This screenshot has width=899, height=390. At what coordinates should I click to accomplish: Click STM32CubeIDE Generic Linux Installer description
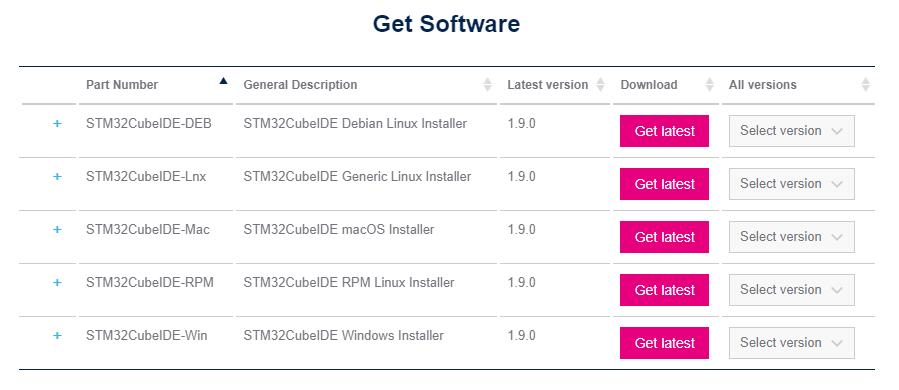[357, 177]
